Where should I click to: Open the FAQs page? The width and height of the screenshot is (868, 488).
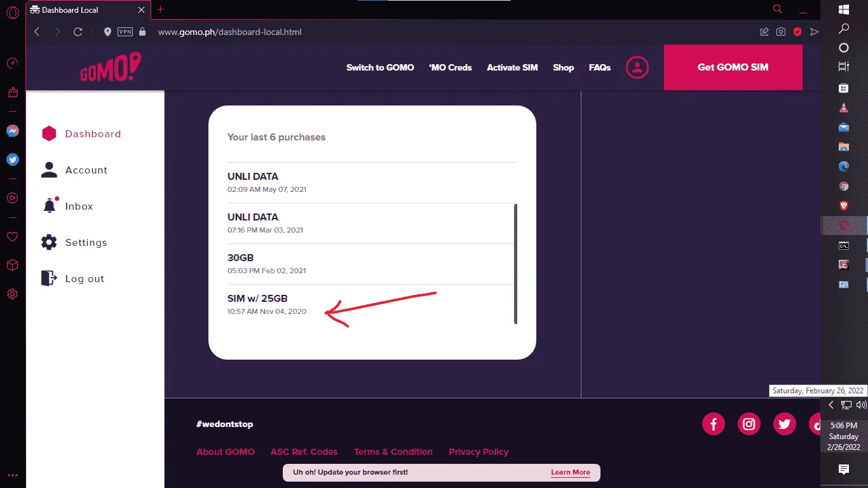[x=600, y=67]
